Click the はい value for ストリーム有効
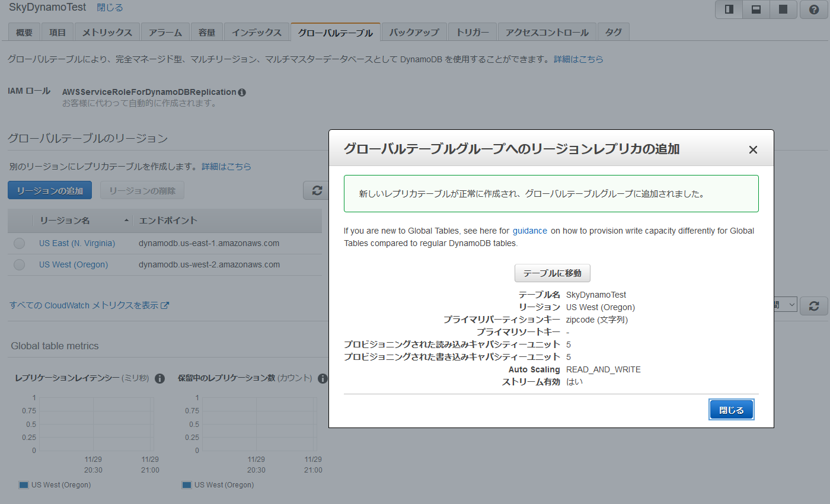 [x=574, y=382]
